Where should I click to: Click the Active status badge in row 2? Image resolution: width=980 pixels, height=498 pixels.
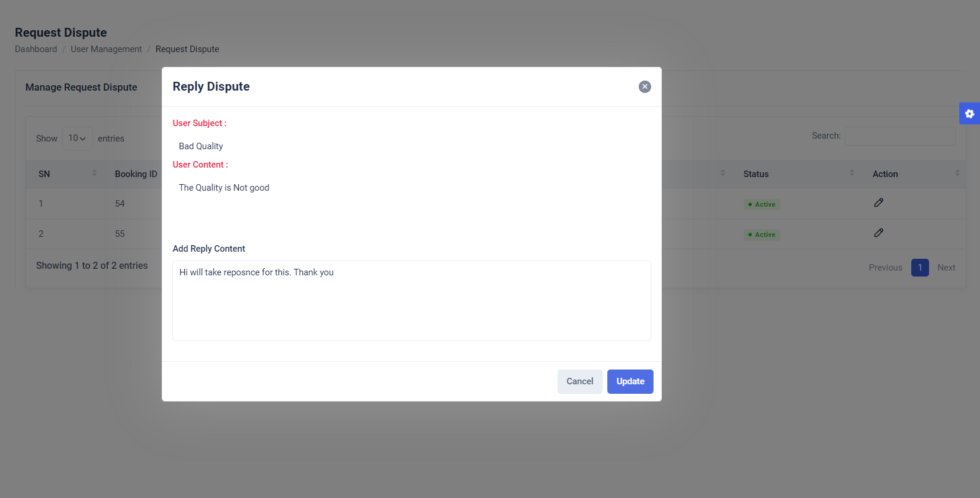coord(762,234)
